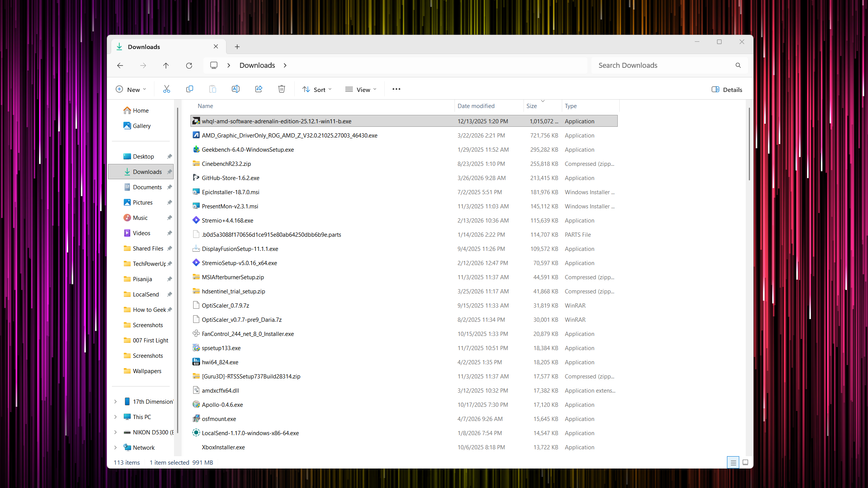
Task: Refresh the Downloads folder
Action: (x=189, y=66)
